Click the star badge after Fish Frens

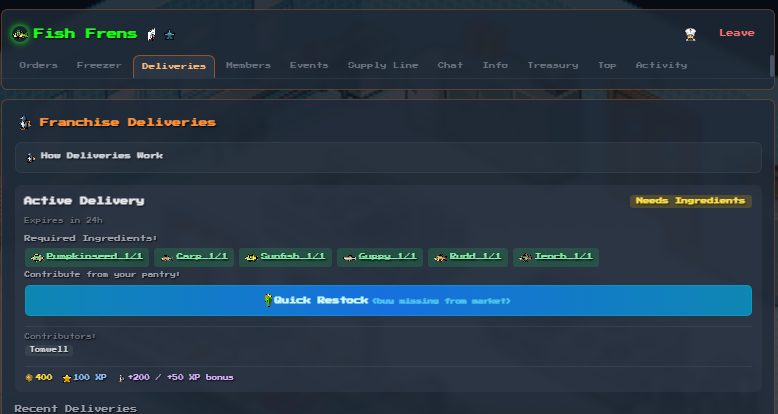pos(169,34)
